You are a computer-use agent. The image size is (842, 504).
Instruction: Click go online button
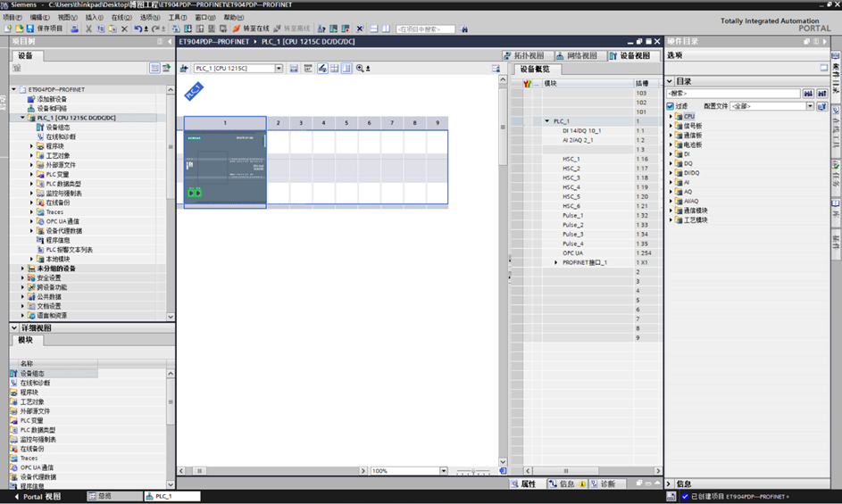tap(251, 29)
